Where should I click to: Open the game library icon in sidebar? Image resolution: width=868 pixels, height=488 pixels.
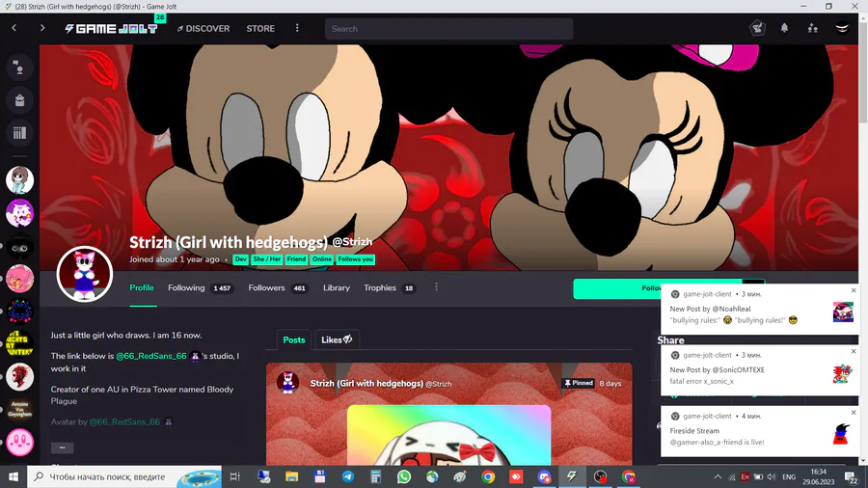coord(19,133)
